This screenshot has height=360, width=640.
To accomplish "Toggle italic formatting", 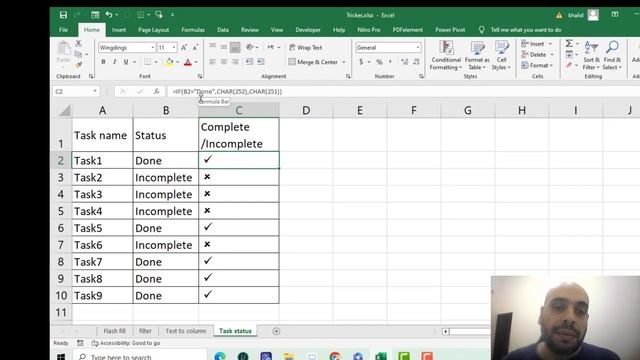I will 115,62.
